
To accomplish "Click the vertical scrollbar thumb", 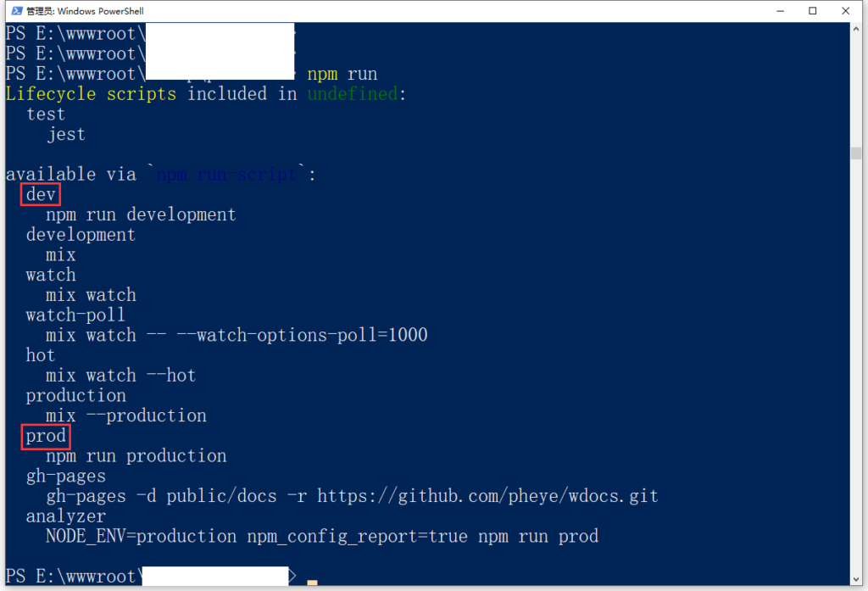I will coord(857,153).
